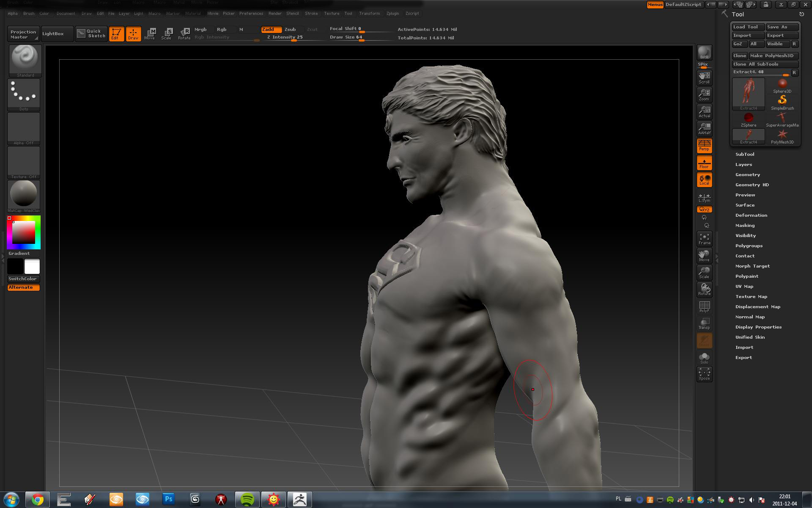Expand the Unified Skin section

(750, 337)
